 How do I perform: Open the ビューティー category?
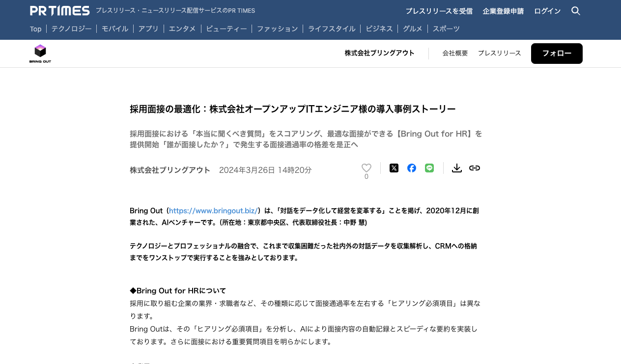tap(226, 29)
